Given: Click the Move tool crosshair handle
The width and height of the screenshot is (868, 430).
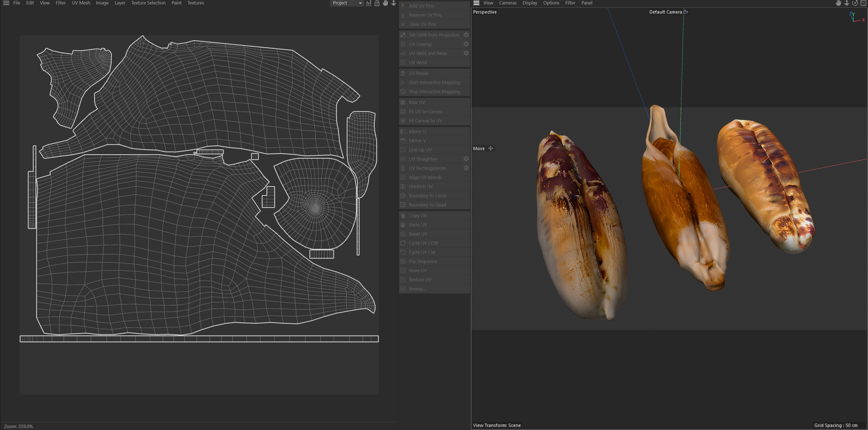Looking at the screenshot, I should pos(491,148).
